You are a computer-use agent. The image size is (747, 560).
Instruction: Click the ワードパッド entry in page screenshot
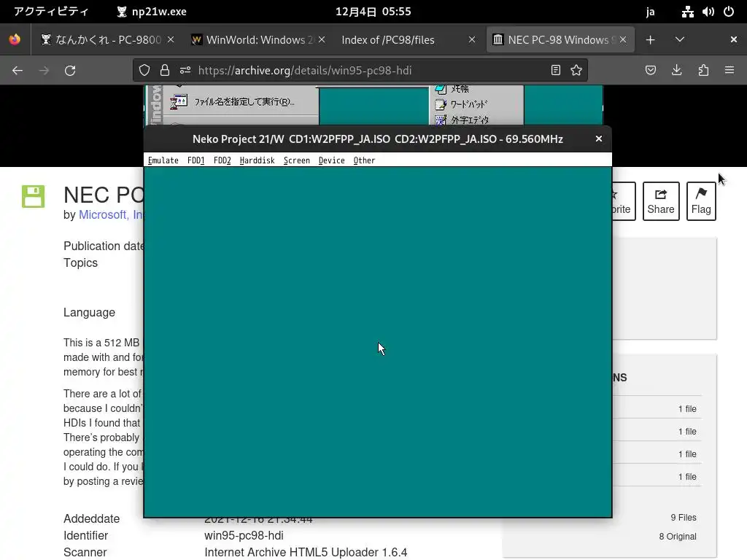pyautogui.click(x=462, y=104)
